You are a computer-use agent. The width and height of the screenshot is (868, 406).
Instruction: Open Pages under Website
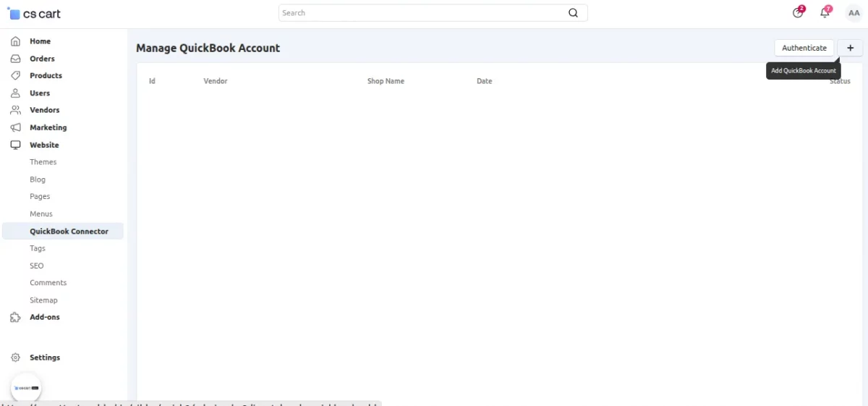pos(40,196)
